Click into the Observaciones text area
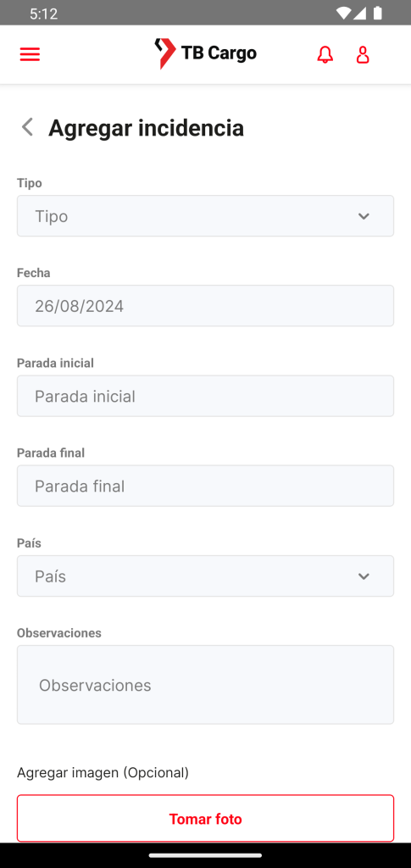This screenshot has width=411, height=868. 205,685
